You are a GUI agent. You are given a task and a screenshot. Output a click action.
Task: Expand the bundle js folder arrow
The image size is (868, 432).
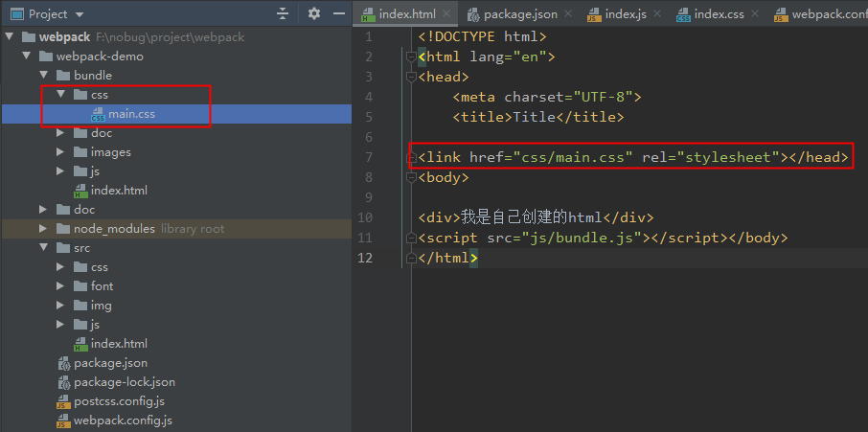coord(61,171)
